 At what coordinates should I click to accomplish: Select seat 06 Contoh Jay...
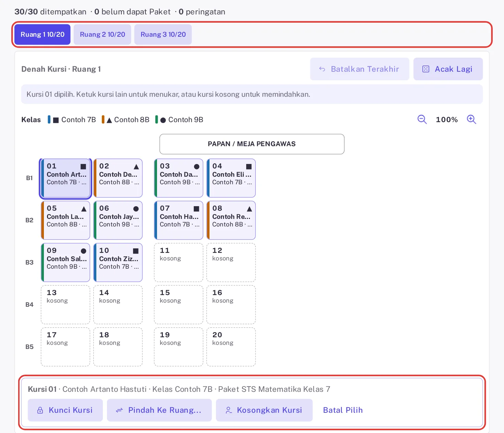click(118, 220)
